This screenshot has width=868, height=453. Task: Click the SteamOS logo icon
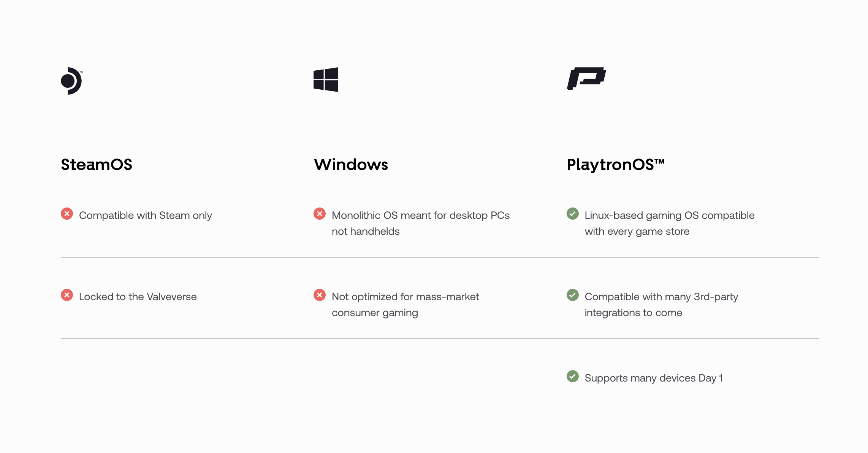[x=71, y=81]
